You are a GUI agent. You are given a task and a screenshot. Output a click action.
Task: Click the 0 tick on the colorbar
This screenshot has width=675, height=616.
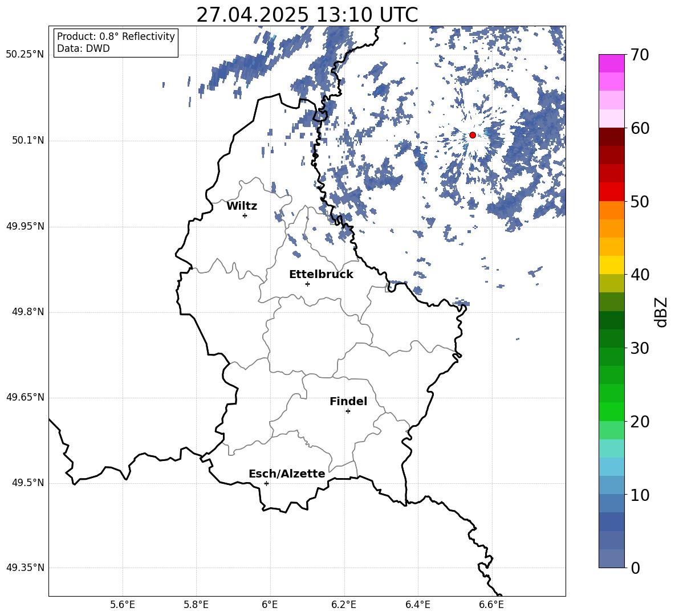click(x=635, y=568)
